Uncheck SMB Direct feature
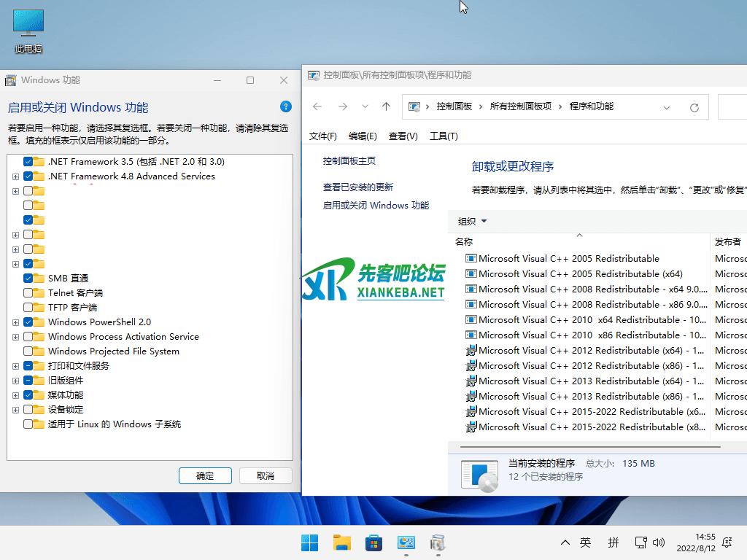This screenshot has height=560, width=747. coord(28,278)
